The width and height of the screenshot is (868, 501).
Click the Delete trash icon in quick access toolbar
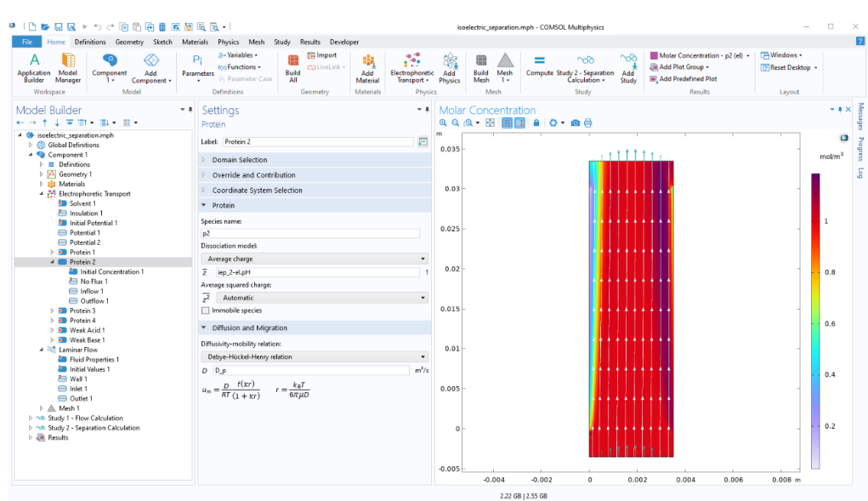click(x=162, y=26)
